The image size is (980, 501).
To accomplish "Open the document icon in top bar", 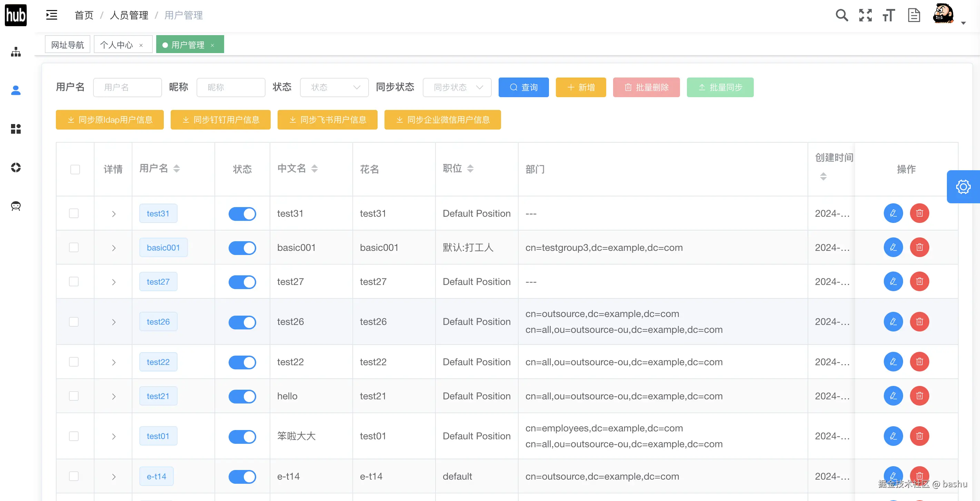I will click(913, 15).
